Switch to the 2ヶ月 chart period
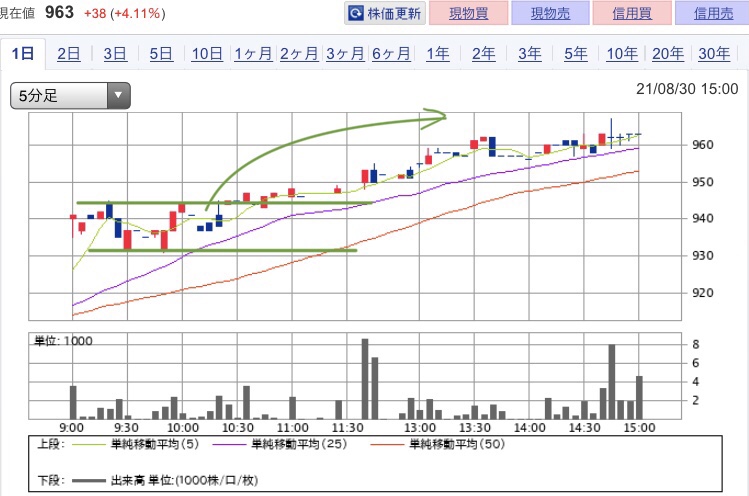Viewport: 749px width, 496px height. click(299, 54)
